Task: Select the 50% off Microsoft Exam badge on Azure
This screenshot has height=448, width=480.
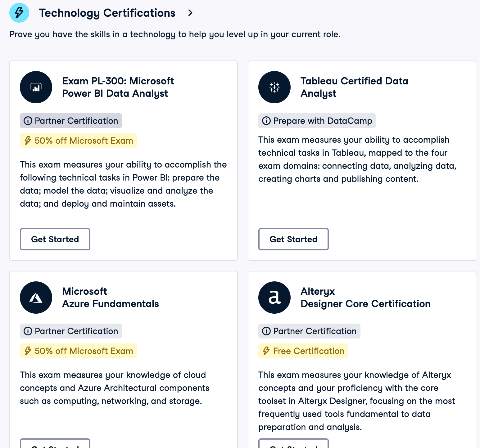Action: coord(78,351)
